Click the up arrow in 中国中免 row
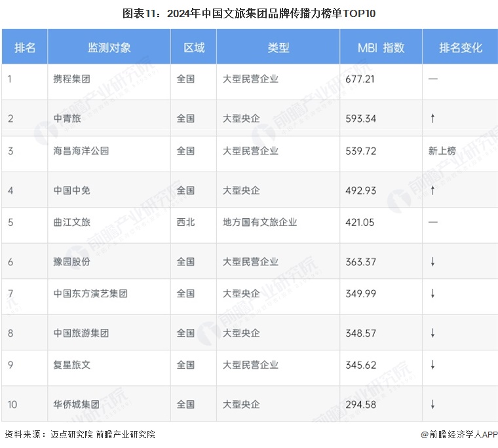 coord(432,190)
